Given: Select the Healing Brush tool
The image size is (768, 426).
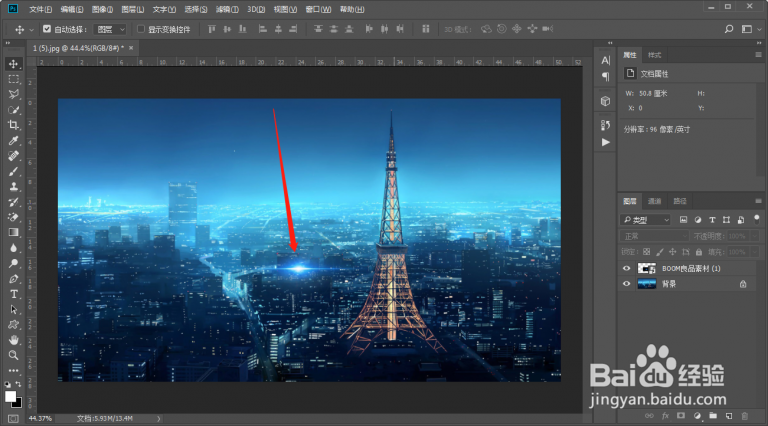Looking at the screenshot, I should click(13, 156).
